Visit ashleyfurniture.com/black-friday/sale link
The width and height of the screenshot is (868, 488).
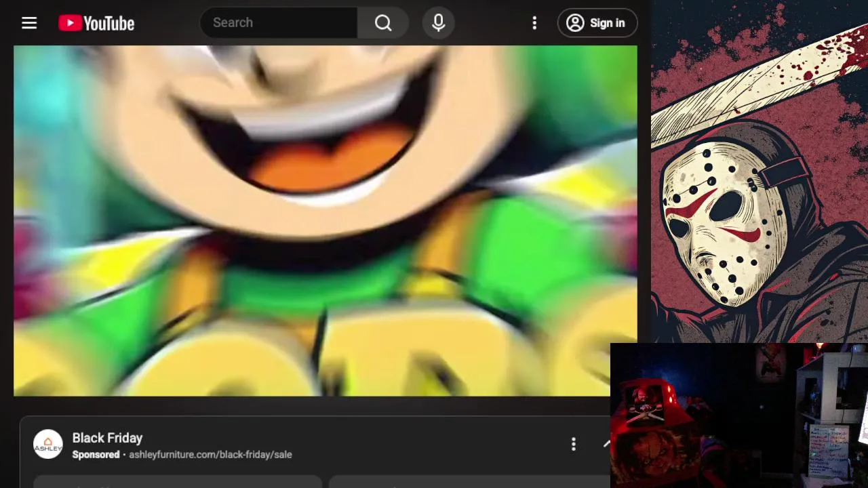pyautogui.click(x=210, y=455)
